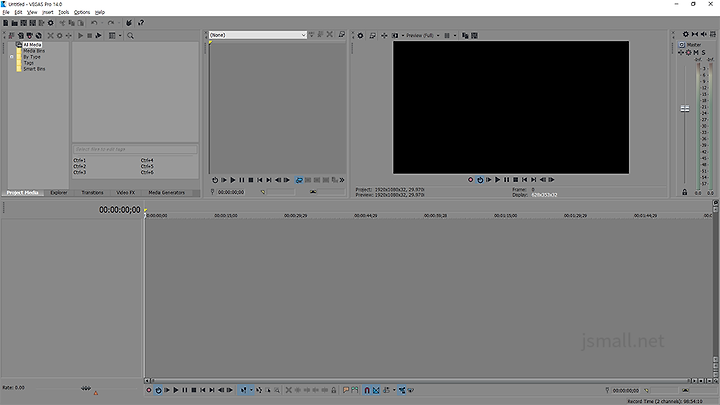Click the Redo arrow in main toolbar
This screenshot has height=405, width=720.
[111, 22]
